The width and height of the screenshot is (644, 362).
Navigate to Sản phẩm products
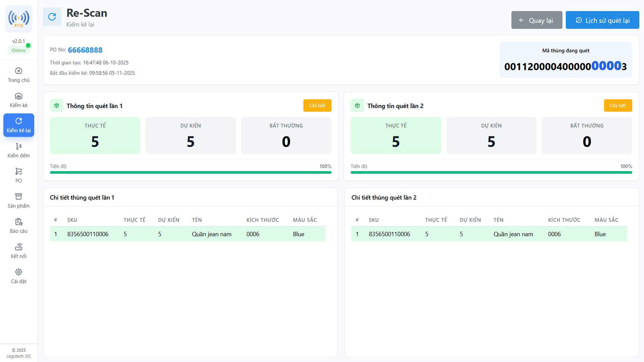click(19, 201)
